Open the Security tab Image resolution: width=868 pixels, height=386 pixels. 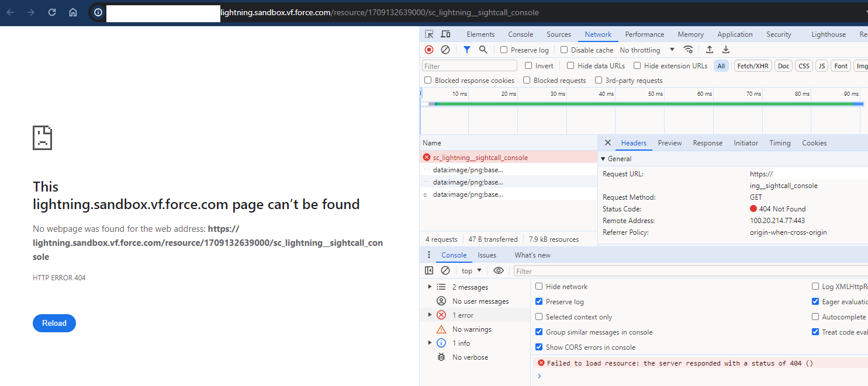[x=779, y=34]
